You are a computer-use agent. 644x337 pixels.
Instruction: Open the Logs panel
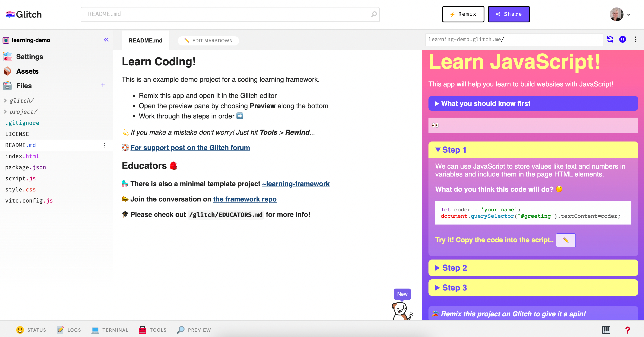[69, 330]
